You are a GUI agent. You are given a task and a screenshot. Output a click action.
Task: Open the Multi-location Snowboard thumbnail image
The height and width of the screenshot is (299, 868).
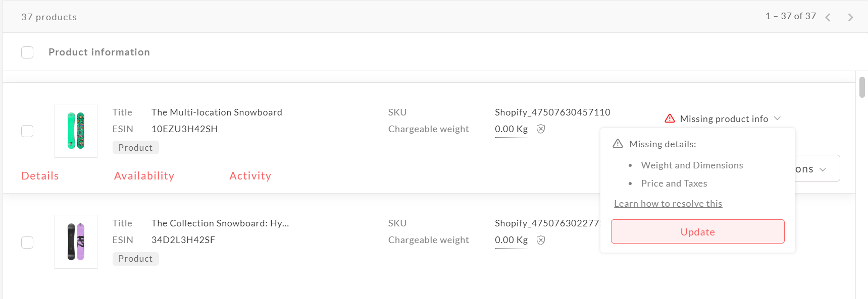click(76, 131)
